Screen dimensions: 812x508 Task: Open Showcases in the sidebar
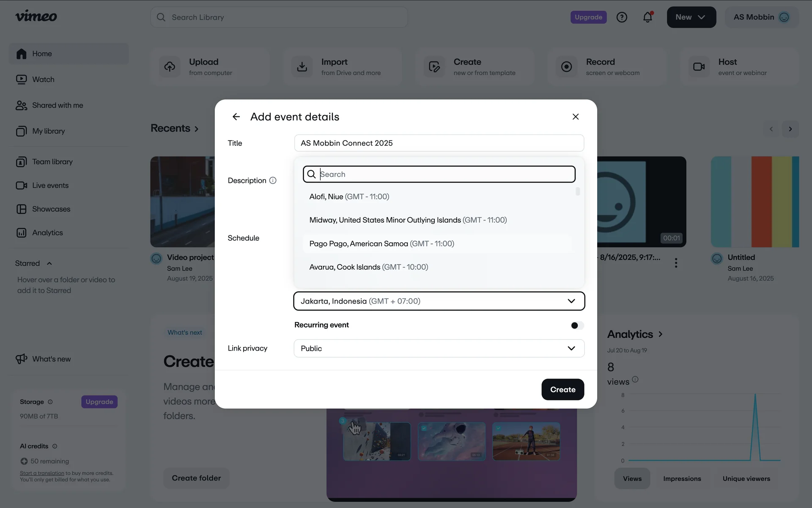(51, 209)
